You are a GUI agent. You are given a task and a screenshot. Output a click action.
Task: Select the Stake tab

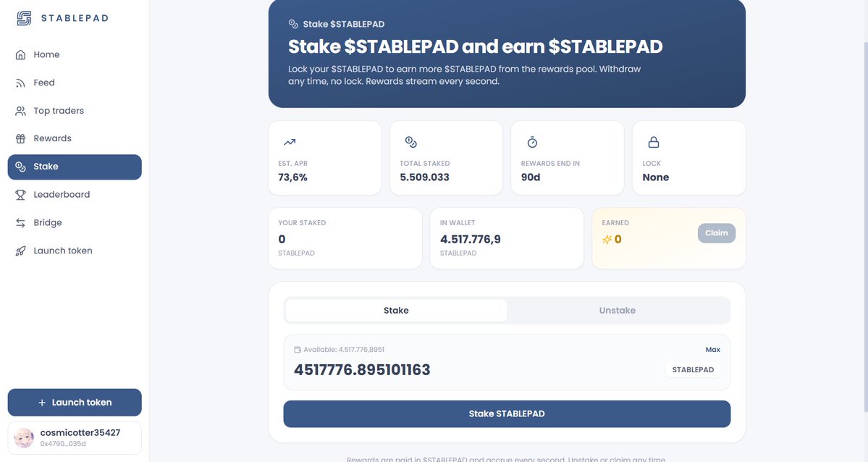pyautogui.click(x=397, y=311)
